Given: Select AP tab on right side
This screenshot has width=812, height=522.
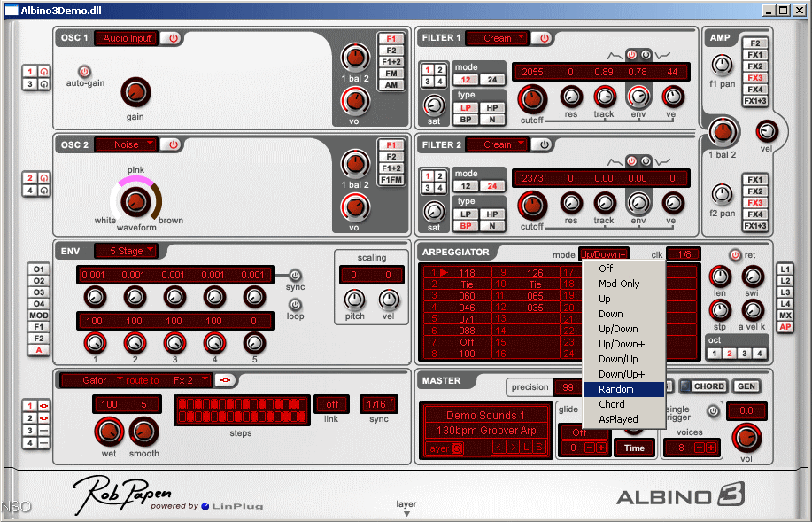Looking at the screenshot, I should [785, 326].
